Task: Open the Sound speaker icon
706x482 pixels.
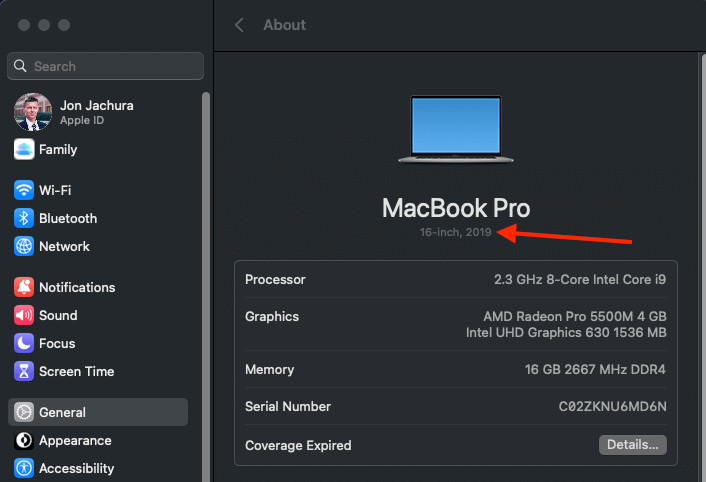Action: [24, 315]
